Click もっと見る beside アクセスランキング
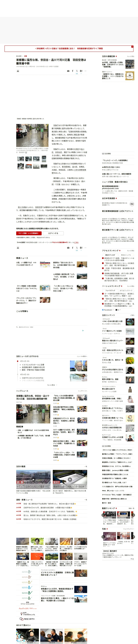138x644 pixels. (131, 251)
